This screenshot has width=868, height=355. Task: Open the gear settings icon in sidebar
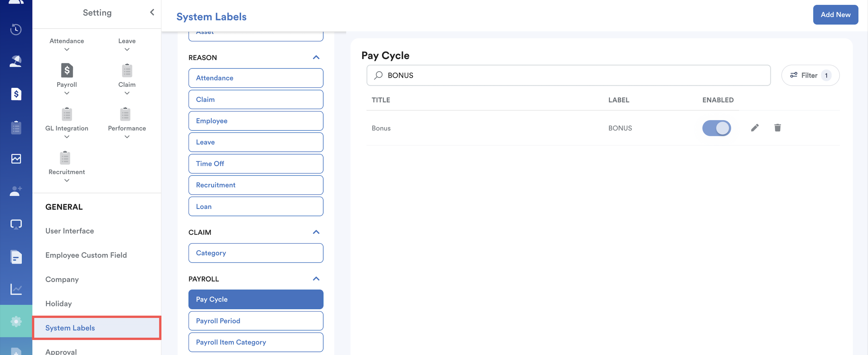16,321
